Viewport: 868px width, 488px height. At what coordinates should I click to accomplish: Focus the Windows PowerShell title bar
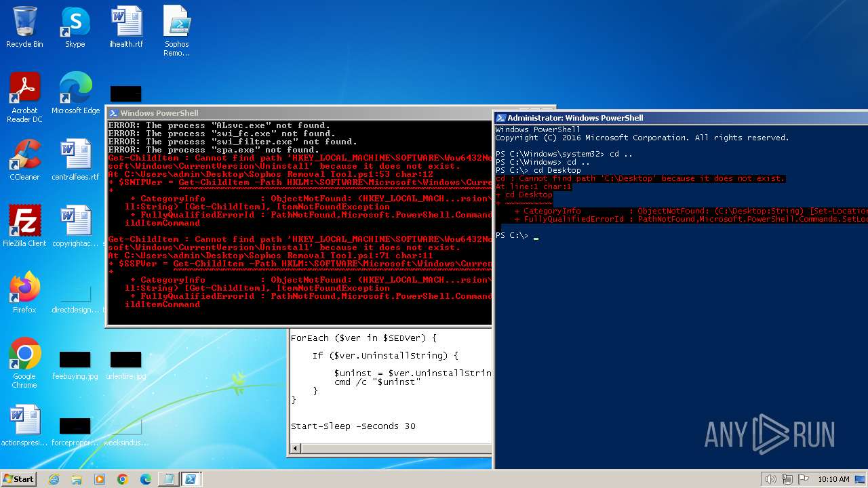(x=299, y=113)
